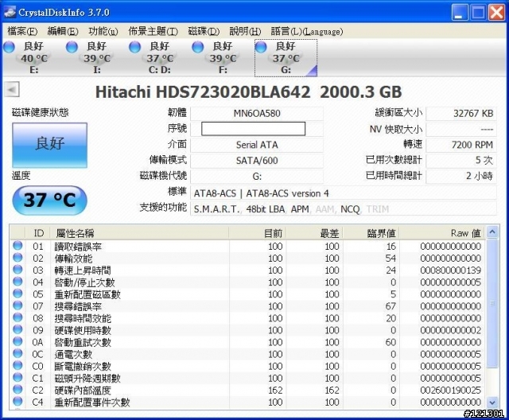Click the scrollbar down arrow in attribute list
Screen dimensions: 509x420
tap(492, 402)
